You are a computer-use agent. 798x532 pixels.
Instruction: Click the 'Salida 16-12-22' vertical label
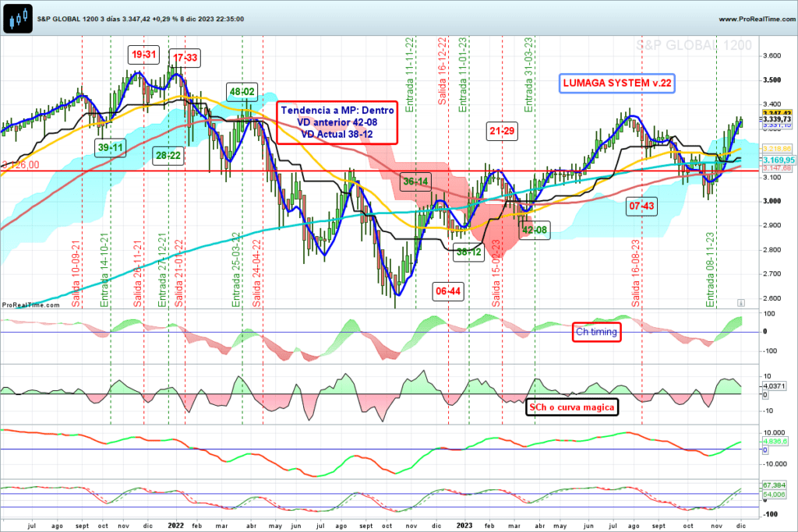coord(443,71)
